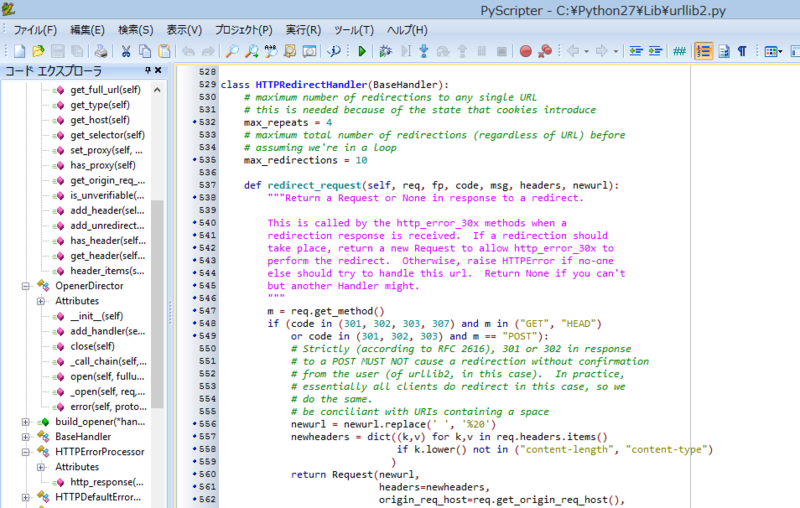Toggle line numbers display button
Image resolution: width=800 pixels, height=508 pixels.
[x=704, y=51]
